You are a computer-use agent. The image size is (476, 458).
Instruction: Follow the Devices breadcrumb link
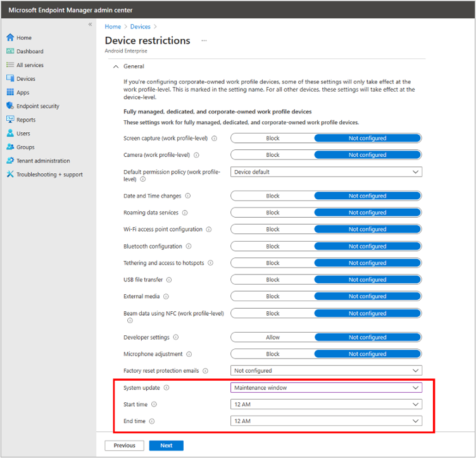141,27
